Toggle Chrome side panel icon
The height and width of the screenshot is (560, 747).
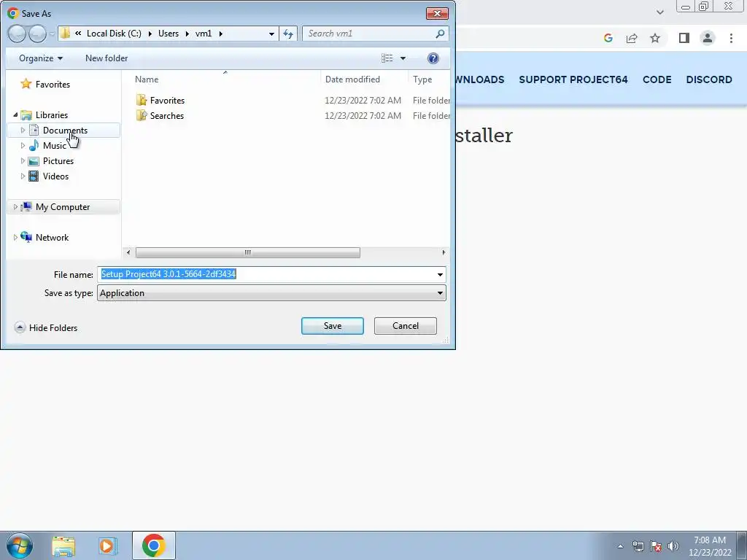tap(684, 38)
